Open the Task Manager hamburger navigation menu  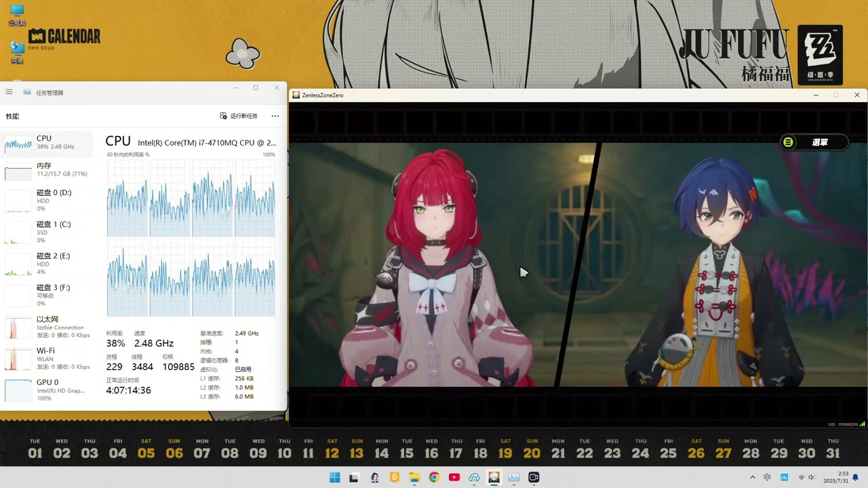pos(9,92)
